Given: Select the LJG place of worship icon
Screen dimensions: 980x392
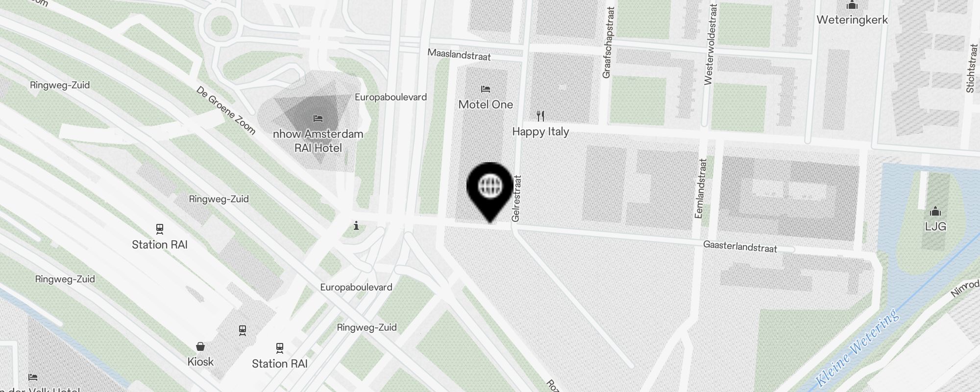Looking at the screenshot, I should pyautogui.click(x=935, y=211).
